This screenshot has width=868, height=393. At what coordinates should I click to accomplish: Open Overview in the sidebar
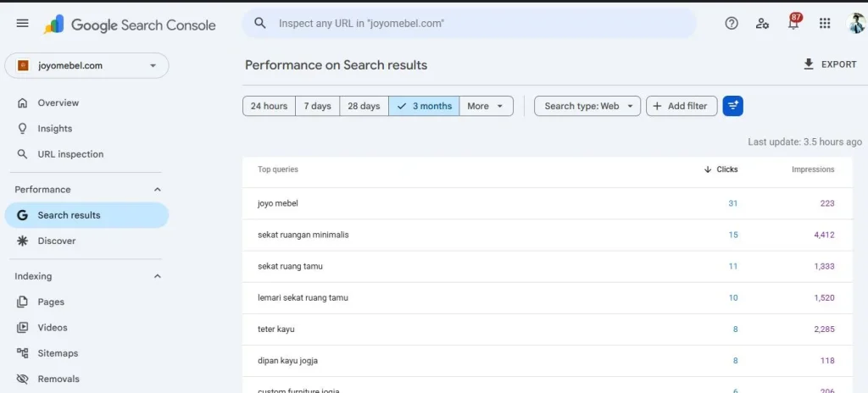(86, 103)
